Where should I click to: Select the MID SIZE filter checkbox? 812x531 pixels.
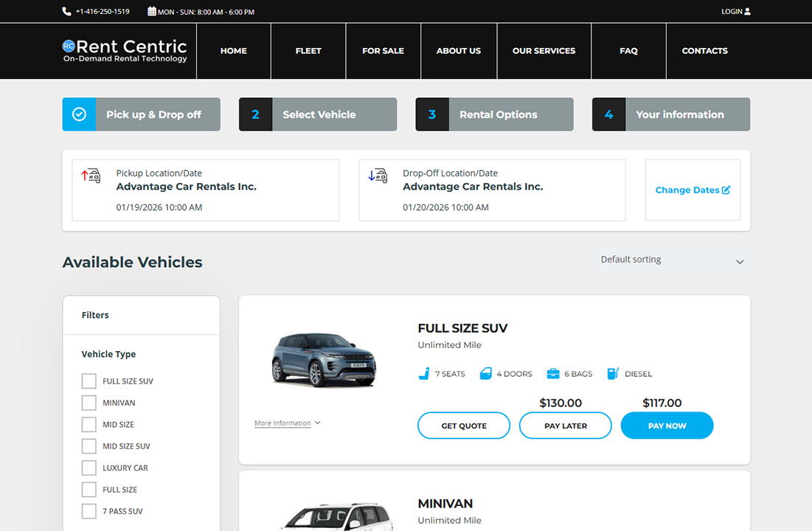(x=89, y=424)
